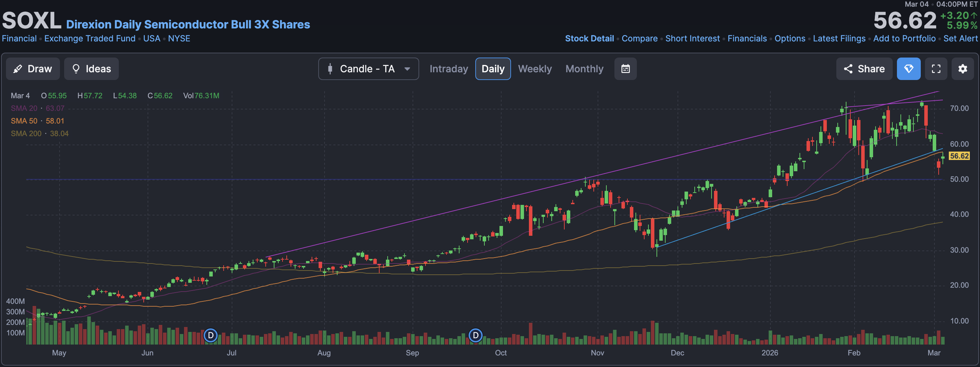This screenshot has height=367, width=980.
Task: Click the Stock Detail link
Action: click(589, 39)
